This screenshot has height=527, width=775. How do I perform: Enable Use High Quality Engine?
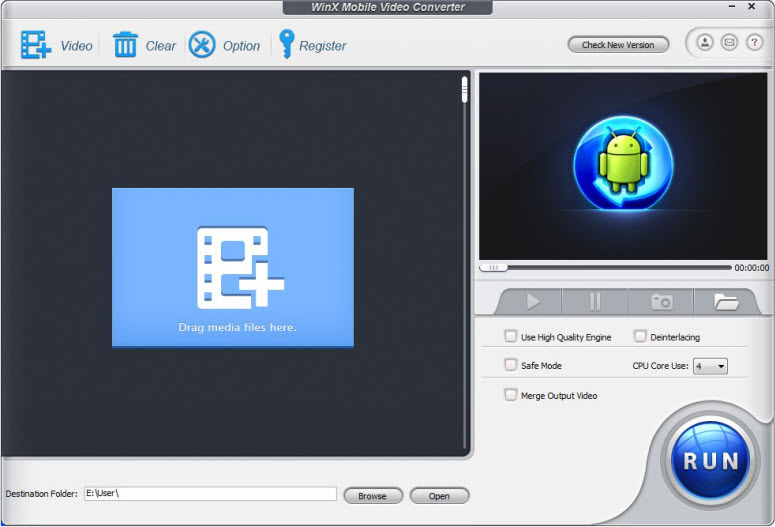(x=511, y=337)
